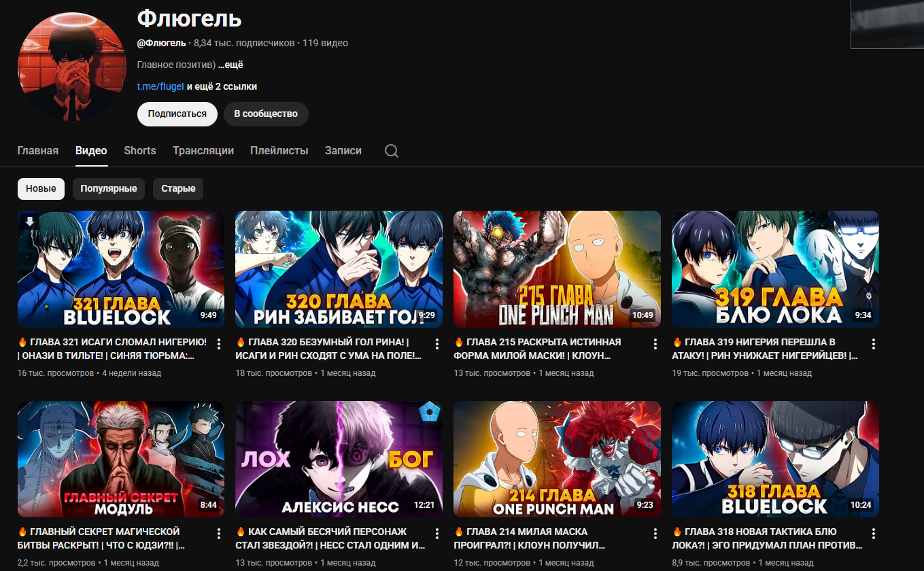This screenshot has height=571, width=924.
Task: Go to the Трансляции tab
Action: (203, 151)
